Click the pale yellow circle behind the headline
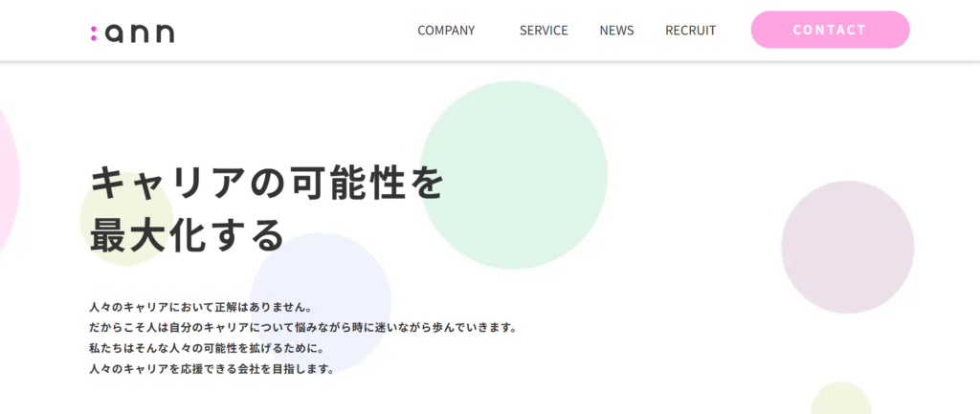980x414 pixels. pos(110,206)
